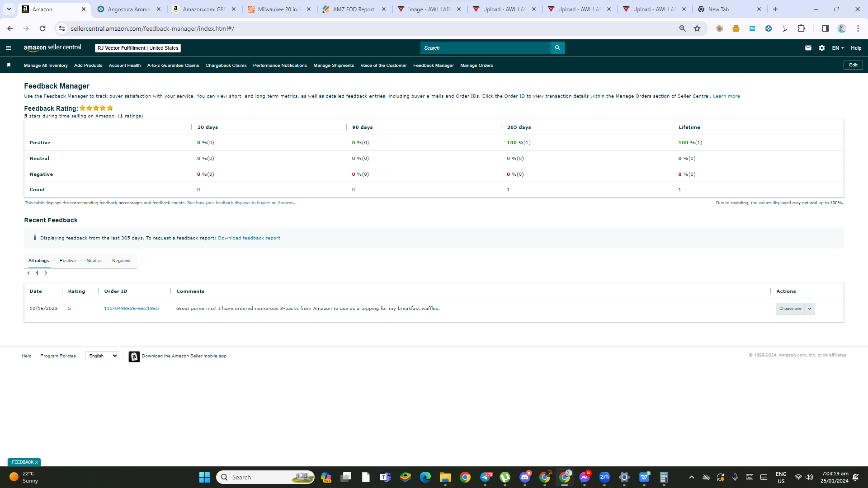868x488 pixels.
Task: Click the Download feedback report link
Action: tap(249, 238)
